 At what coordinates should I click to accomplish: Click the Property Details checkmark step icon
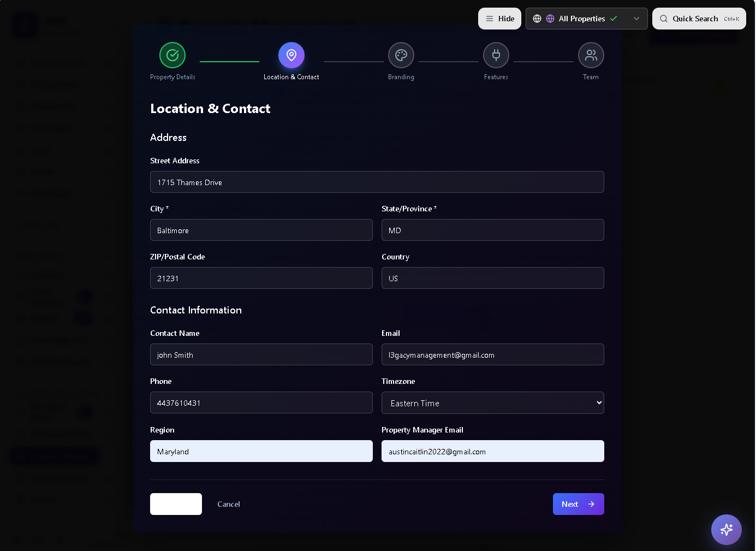(x=172, y=55)
